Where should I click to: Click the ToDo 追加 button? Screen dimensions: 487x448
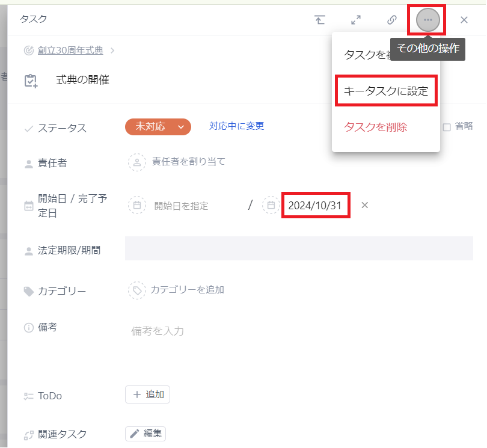point(147,394)
